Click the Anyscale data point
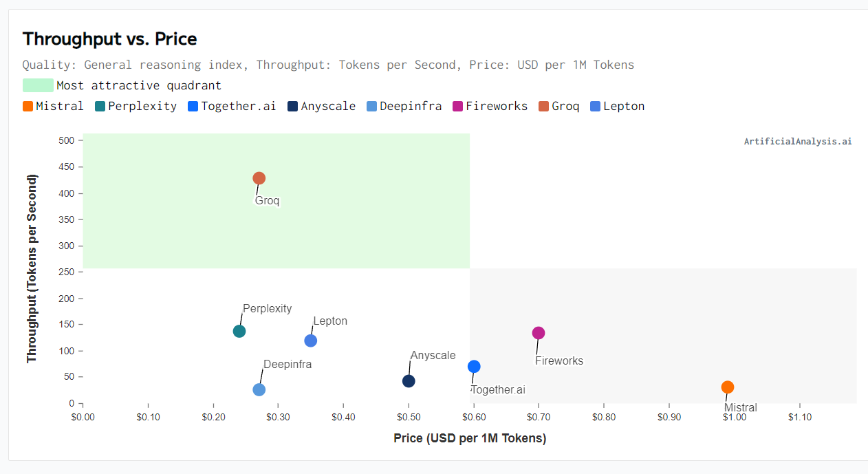Screen dimensions: 868x474 (x=409, y=381)
